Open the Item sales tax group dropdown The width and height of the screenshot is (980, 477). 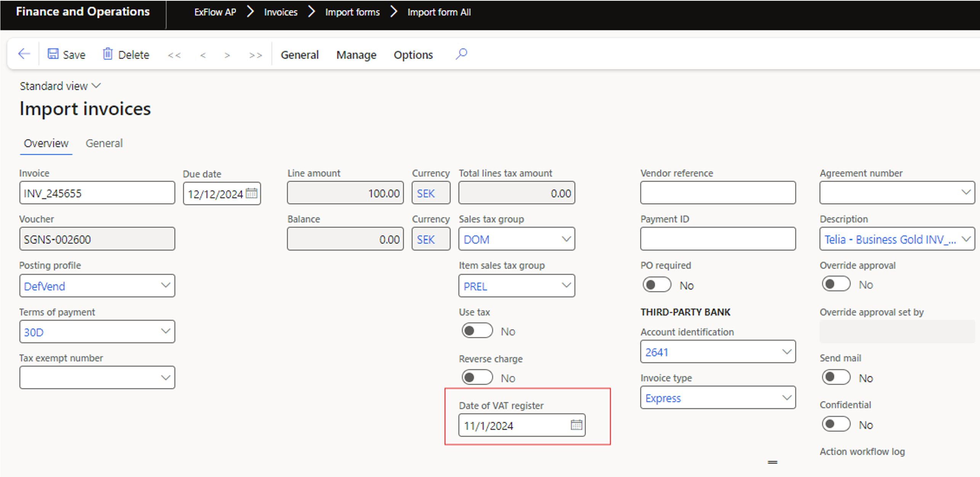click(x=566, y=285)
